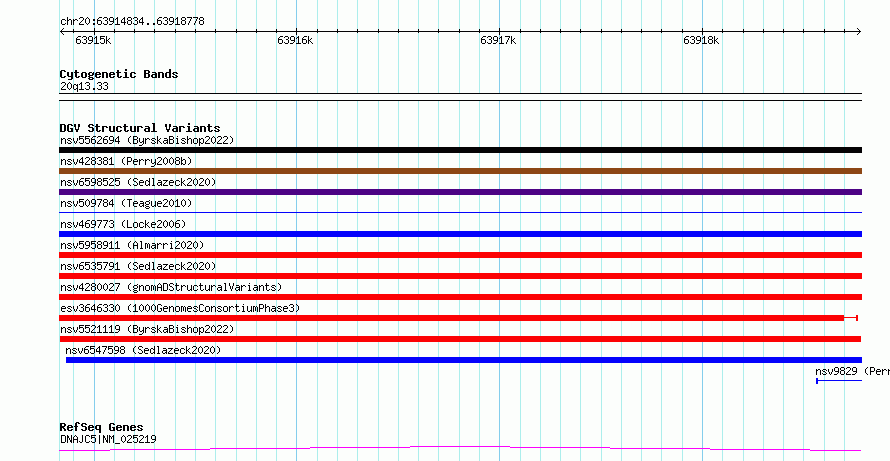890x461 pixels.
Task: Click the brown nsv428381 variant bar
Action: tap(460, 171)
